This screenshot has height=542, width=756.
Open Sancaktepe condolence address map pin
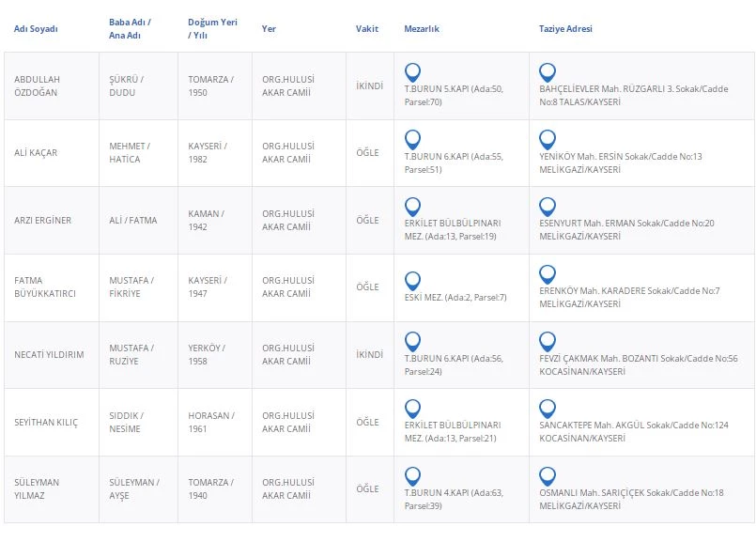click(548, 409)
